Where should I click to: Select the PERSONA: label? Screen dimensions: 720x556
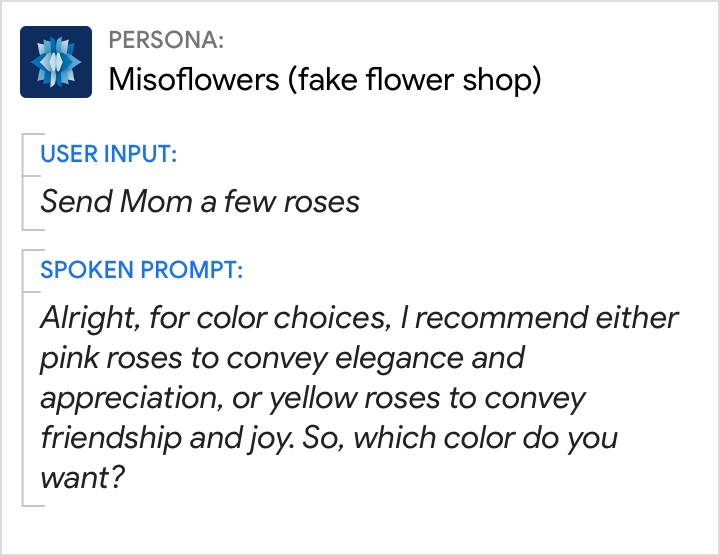pyautogui.click(x=166, y=40)
